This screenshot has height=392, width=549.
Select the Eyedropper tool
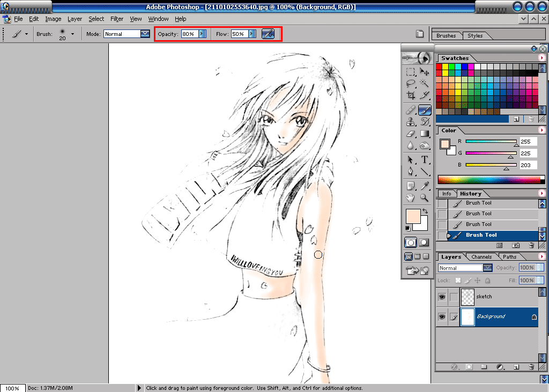(425, 186)
